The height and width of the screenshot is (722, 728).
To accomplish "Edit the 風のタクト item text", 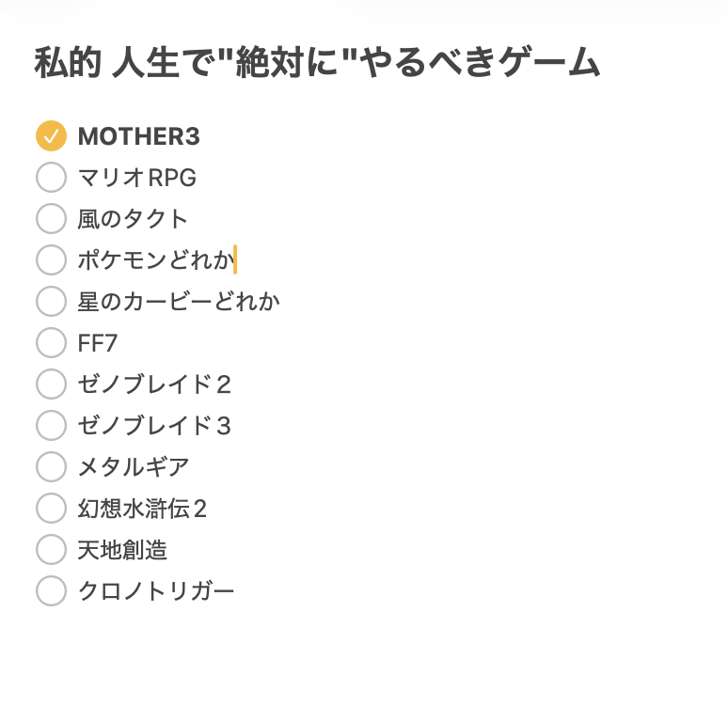I will (133, 219).
